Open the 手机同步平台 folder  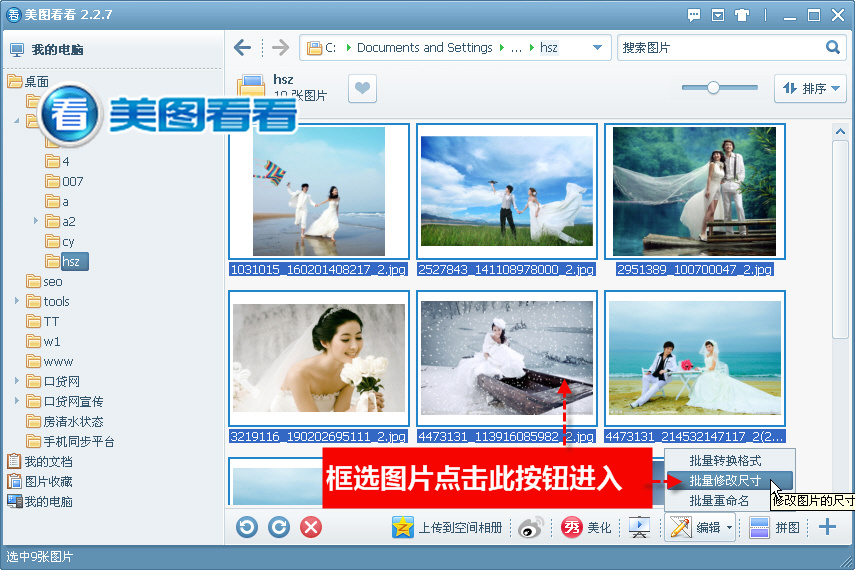tap(70, 441)
